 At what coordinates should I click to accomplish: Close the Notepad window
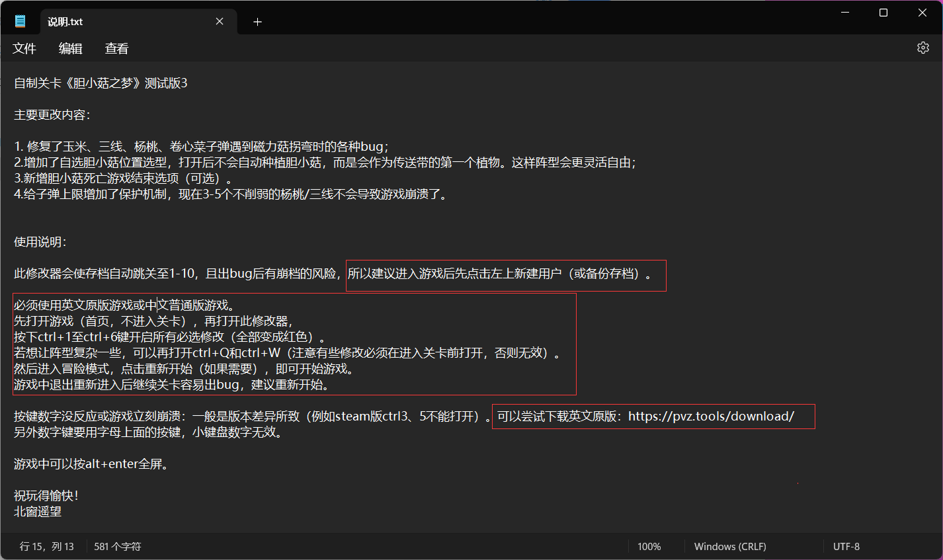(922, 13)
